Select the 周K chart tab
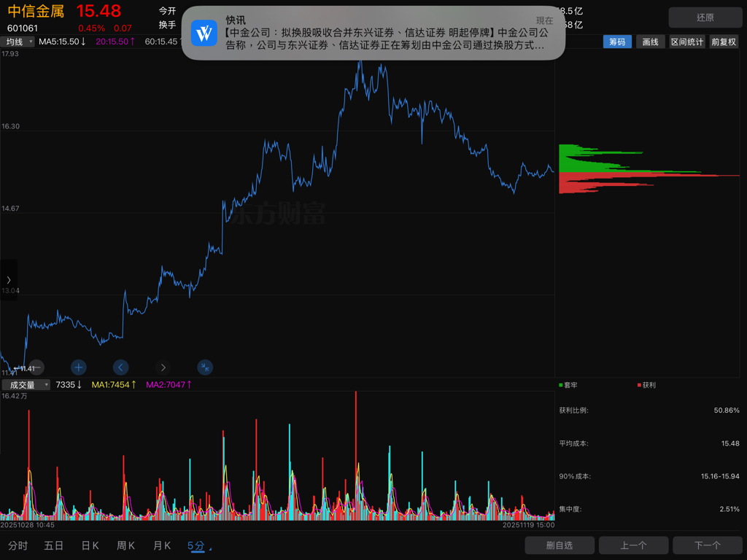Viewport: 747px width, 560px height. click(125, 545)
